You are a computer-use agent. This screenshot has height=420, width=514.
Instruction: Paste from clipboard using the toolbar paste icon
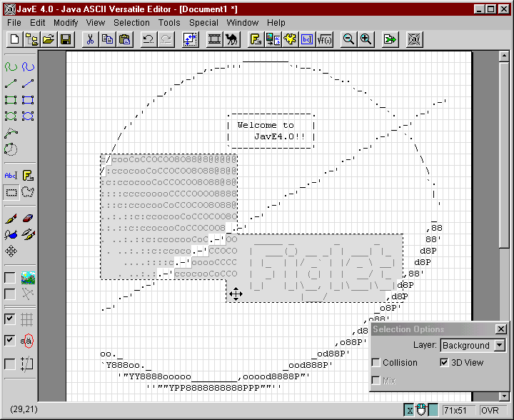click(x=124, y=39)
